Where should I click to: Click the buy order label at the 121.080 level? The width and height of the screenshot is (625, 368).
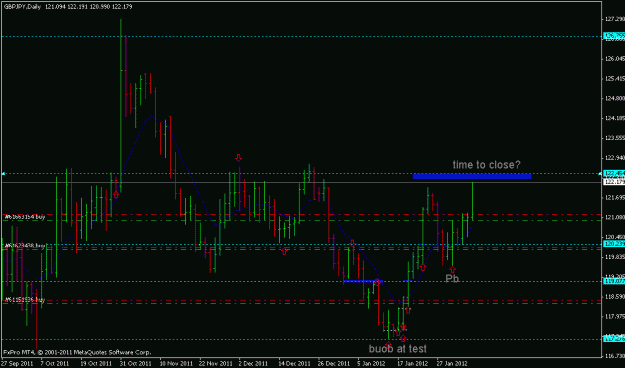(24, 217)
